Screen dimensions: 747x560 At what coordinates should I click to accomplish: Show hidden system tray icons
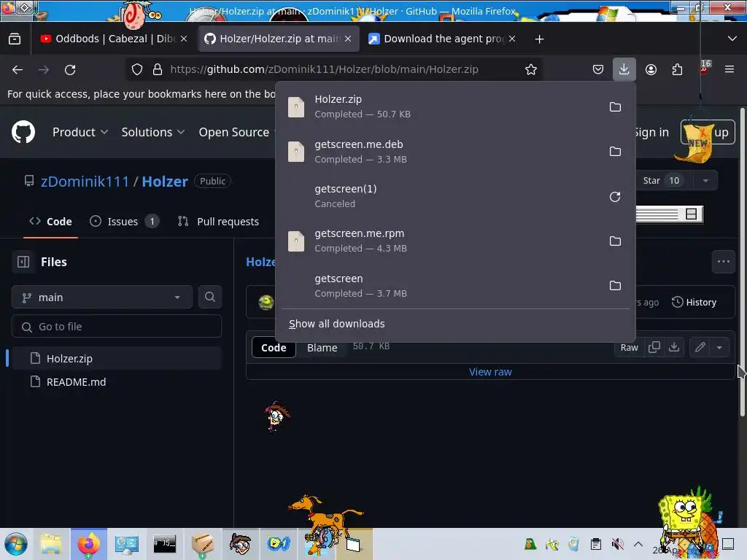tap(638, 544)
